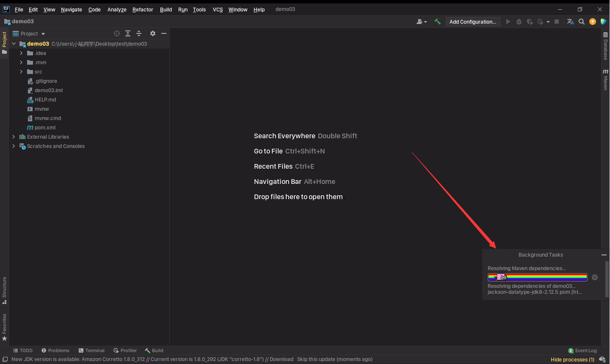Expand the .idea folder

(x=21, y=53)
